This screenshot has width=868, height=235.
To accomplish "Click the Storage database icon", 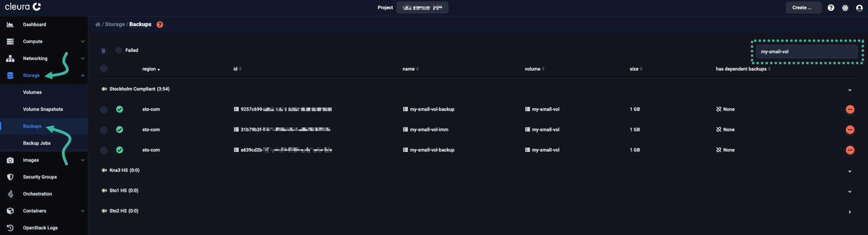I will coord(10,75).
